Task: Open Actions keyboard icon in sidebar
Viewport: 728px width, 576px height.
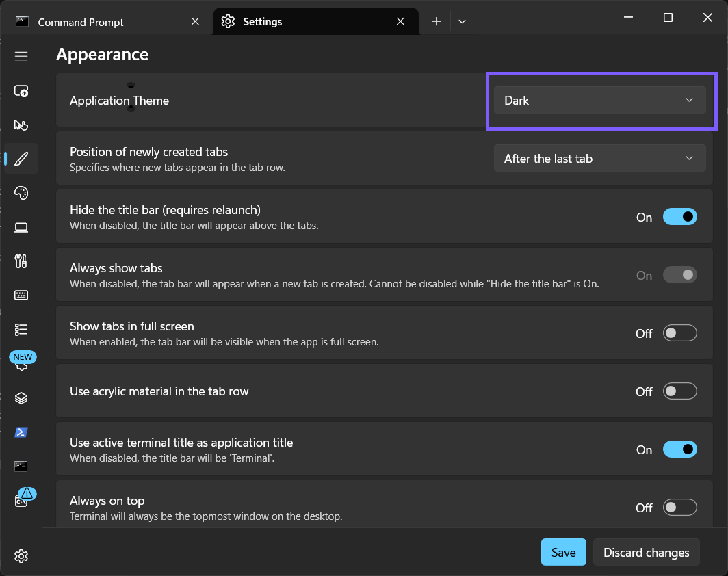Action: (21, 296)
